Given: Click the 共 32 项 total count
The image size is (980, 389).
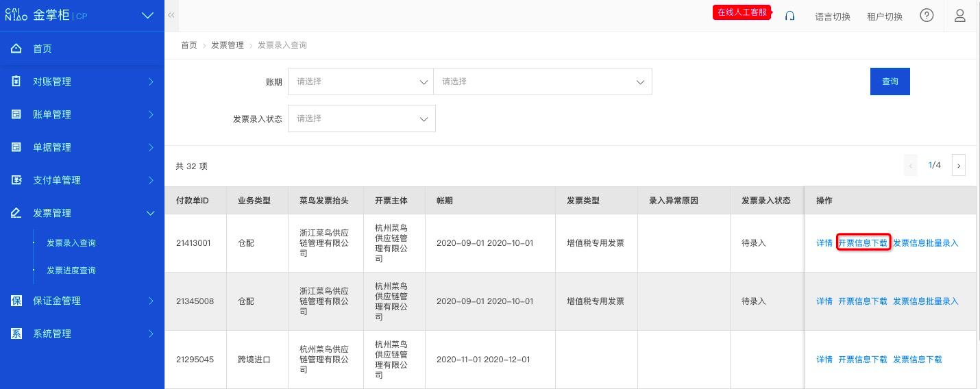Looking at the screenshot, I should coord(191,166).
